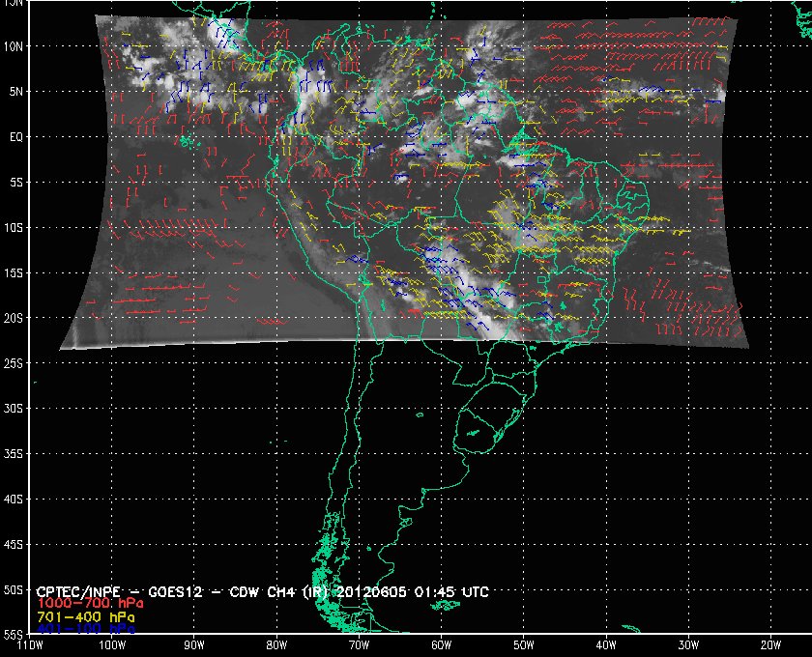The image size is (812, 657).
Task: Click the CPTEC/INPE GOES12 title text
Action: pos(145,590)
